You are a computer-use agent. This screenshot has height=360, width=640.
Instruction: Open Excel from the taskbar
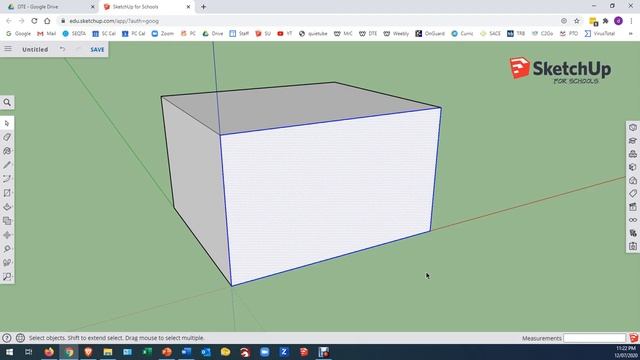(x=147, y=352)
